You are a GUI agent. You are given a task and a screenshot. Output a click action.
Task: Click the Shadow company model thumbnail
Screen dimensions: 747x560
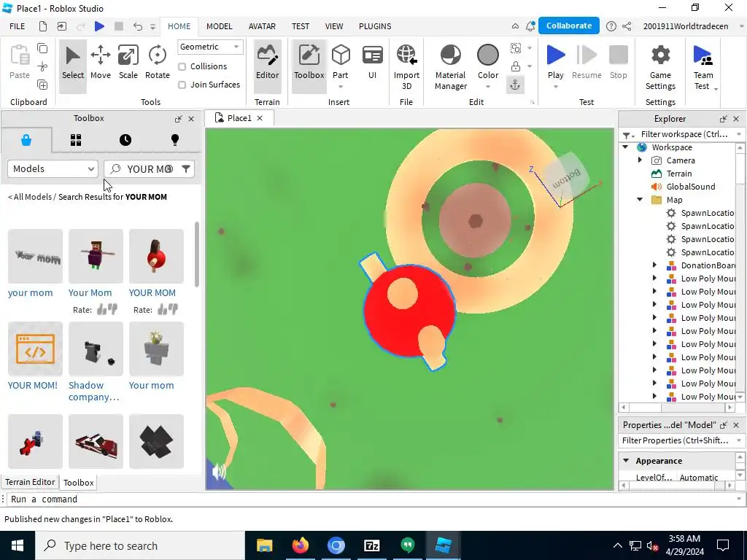(96, 349)
